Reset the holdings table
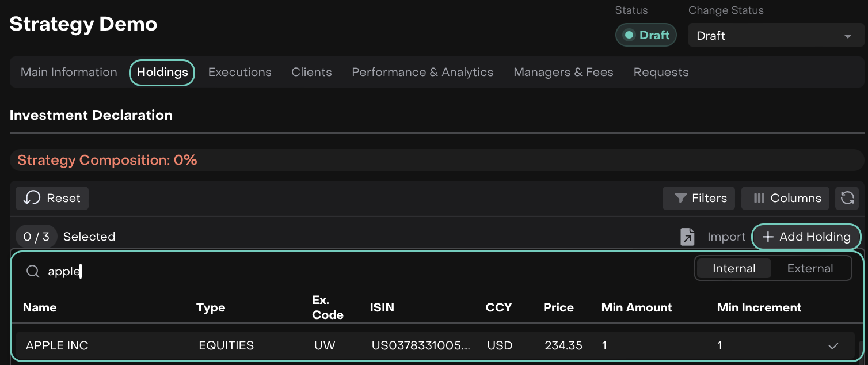868x365 pixels. pyautogui.click(x=52, y=198)
